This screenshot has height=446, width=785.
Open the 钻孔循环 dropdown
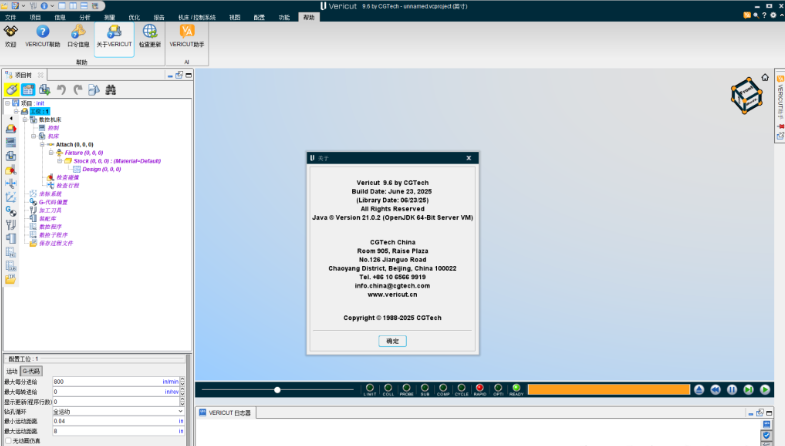180,411
